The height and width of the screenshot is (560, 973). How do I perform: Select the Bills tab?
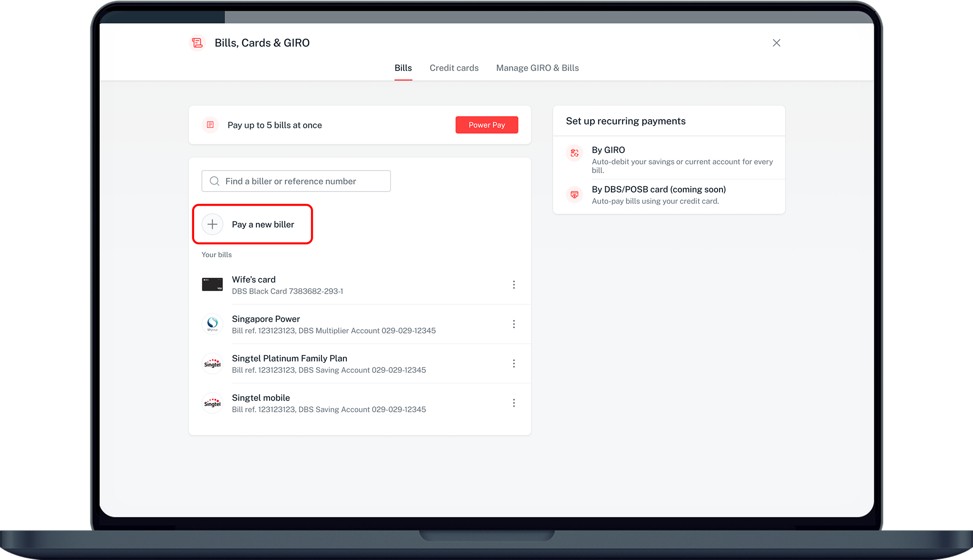tap(403, 68)
